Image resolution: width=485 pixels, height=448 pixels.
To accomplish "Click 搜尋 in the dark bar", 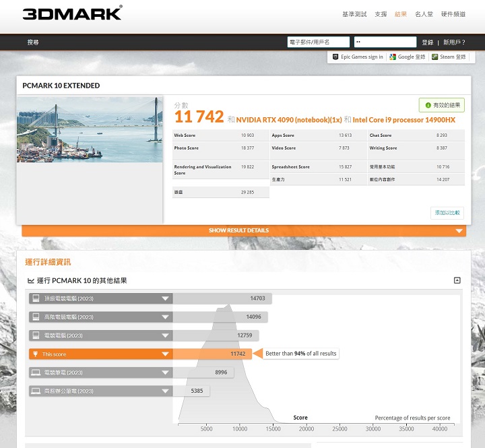I will (33, 42).
